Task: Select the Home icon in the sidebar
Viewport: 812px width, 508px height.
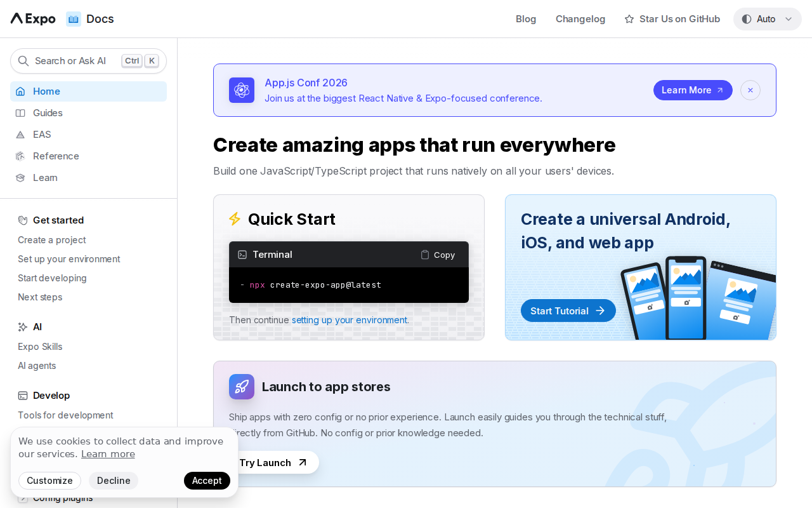Action: tap(20, 91)
